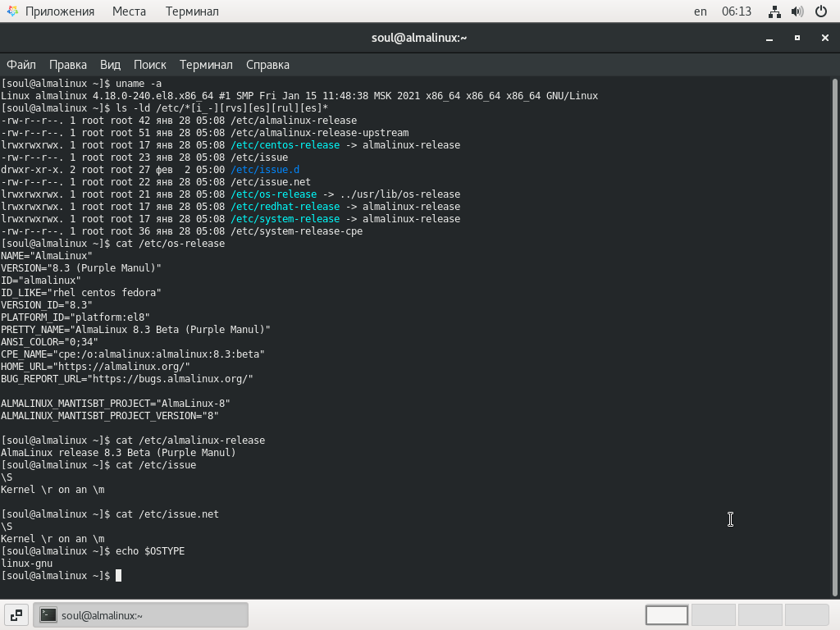Close the terminal window
Image resolution: width=840 pixels, height=630 pixels.
pyautogui.click(x=825, y=38)
